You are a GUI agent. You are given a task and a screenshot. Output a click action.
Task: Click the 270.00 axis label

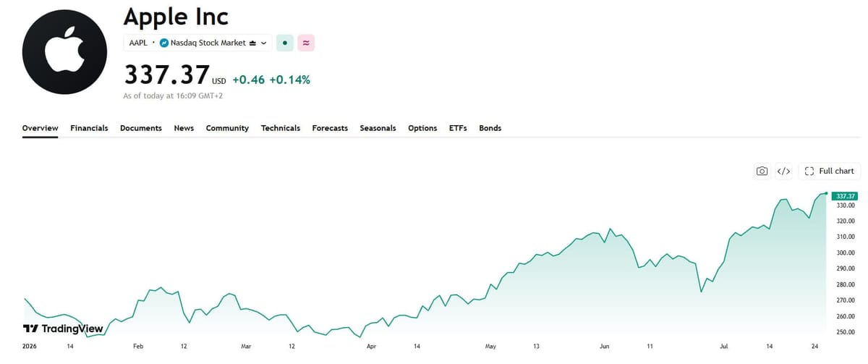(x=846, y=300)
